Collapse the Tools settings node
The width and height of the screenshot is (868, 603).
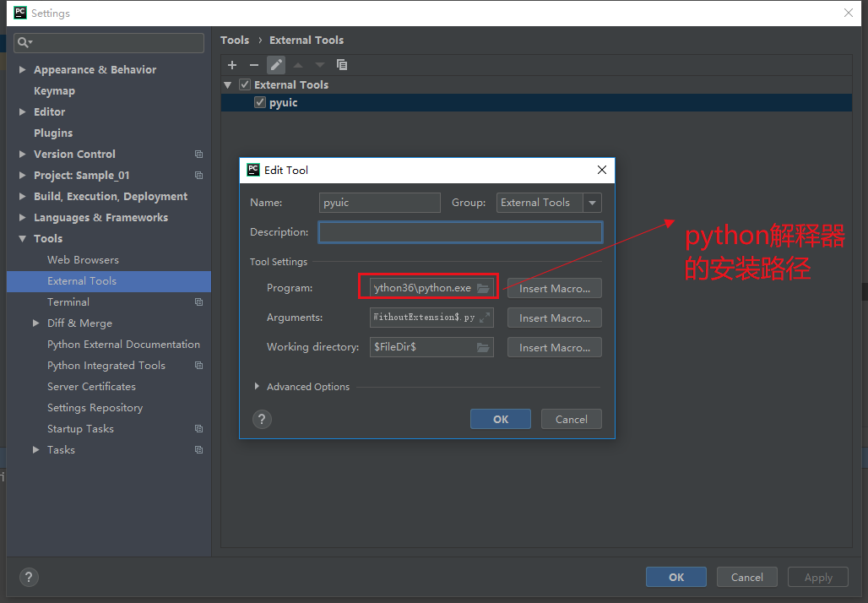pos(22,239)
